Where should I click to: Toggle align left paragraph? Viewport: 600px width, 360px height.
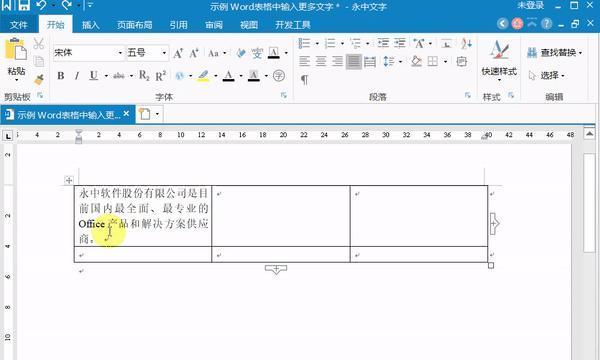click(x=304, y=62)
